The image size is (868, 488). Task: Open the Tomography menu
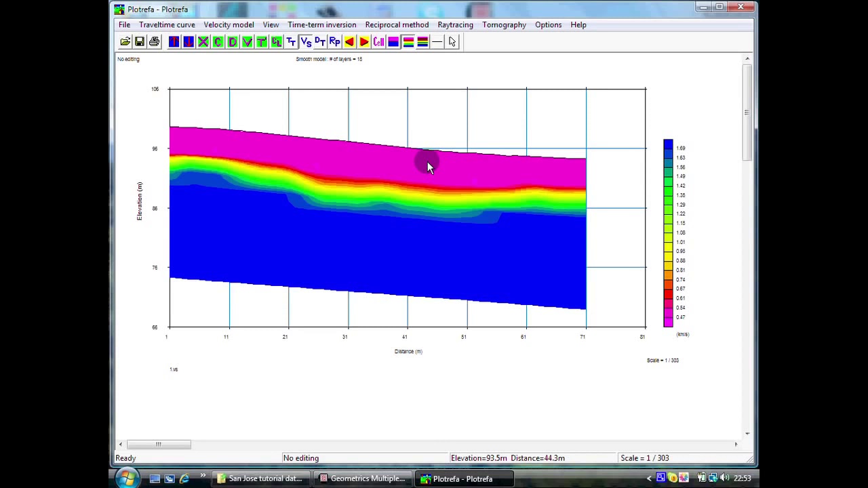(x=504, y=24)
